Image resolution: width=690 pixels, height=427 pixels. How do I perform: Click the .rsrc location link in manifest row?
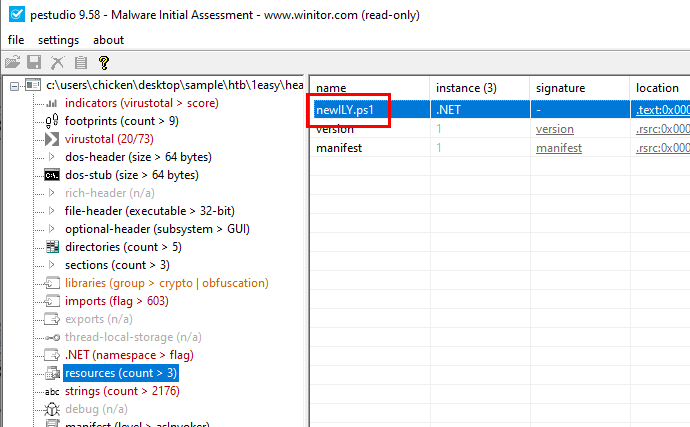pos(663,148)
